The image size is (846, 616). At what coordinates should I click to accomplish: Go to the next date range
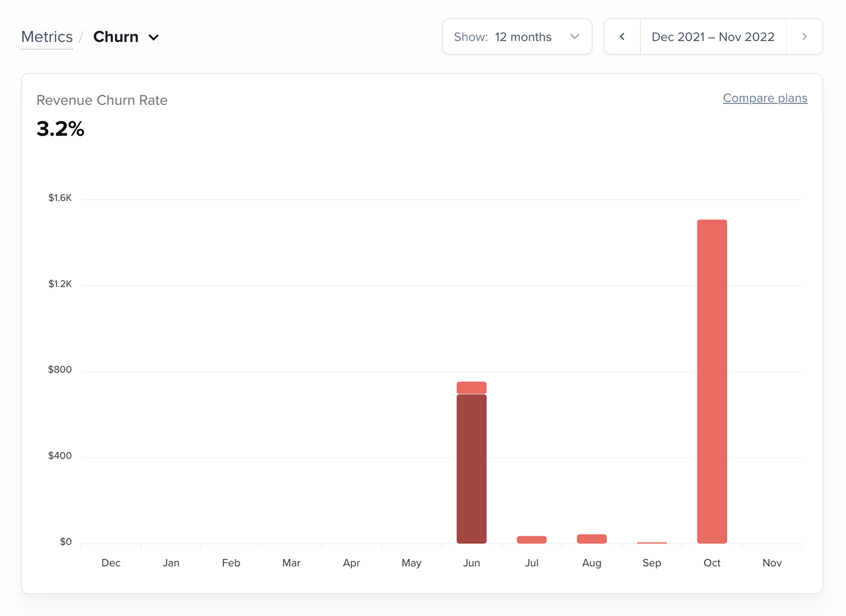point(804,36)
